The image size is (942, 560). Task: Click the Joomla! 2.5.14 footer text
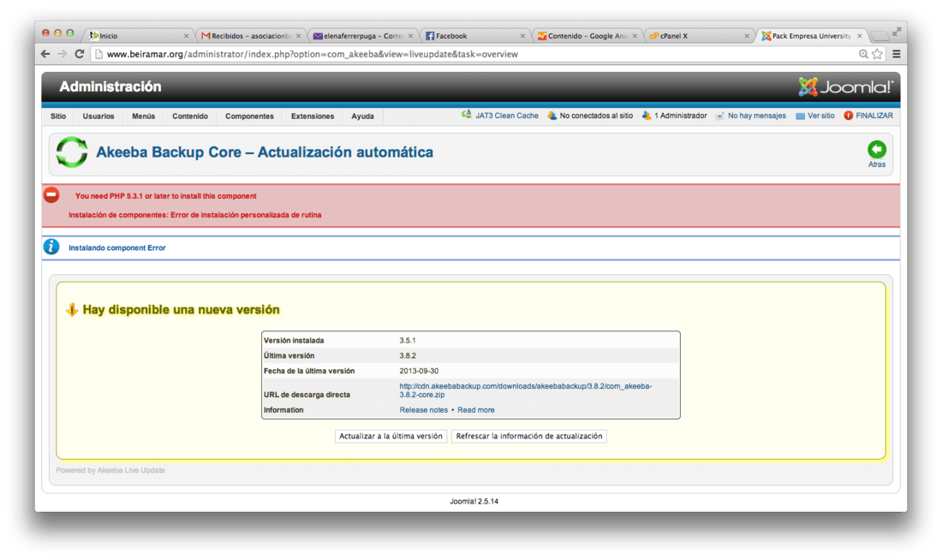(474, 501)
